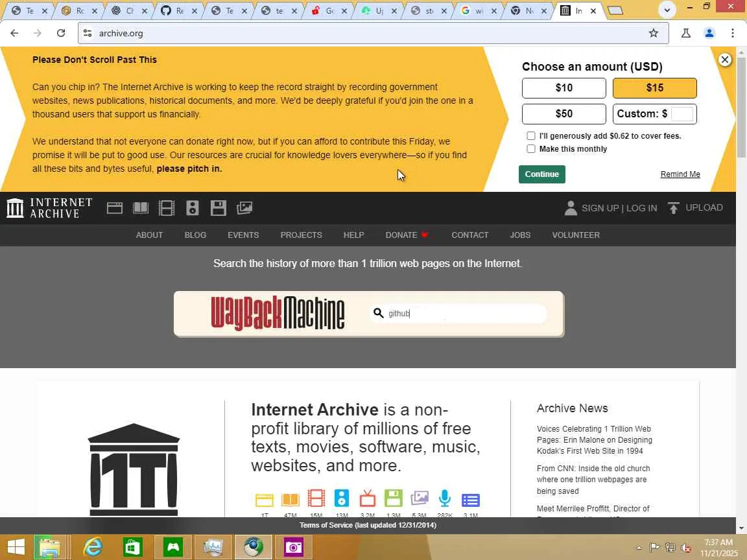The image size is (747, 560).
Task: Open Chrome Labs flask icon
Action: 685,33
